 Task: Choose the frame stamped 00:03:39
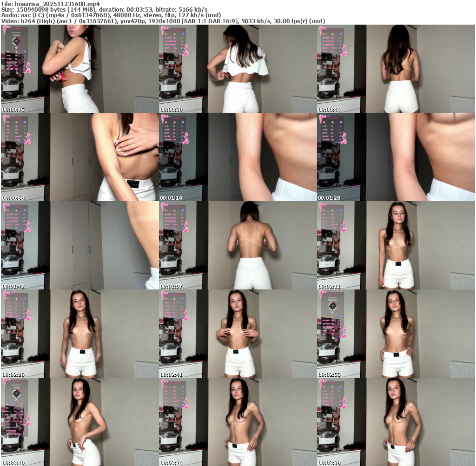(x=396, y=422)
